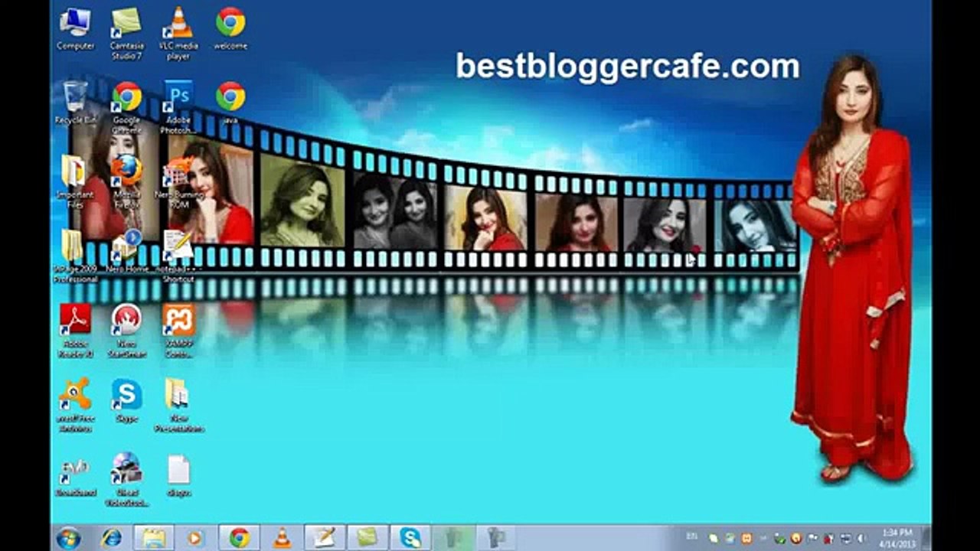The image size is (980, 551).
Task: Open the Computer desktop icon
Action: (x=75, y=29)
